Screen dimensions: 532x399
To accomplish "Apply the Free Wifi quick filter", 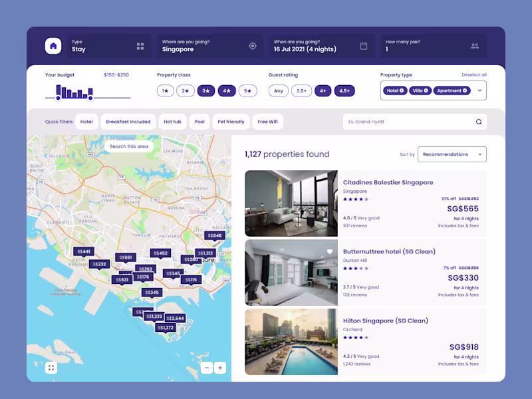I will tap(268, 122).
